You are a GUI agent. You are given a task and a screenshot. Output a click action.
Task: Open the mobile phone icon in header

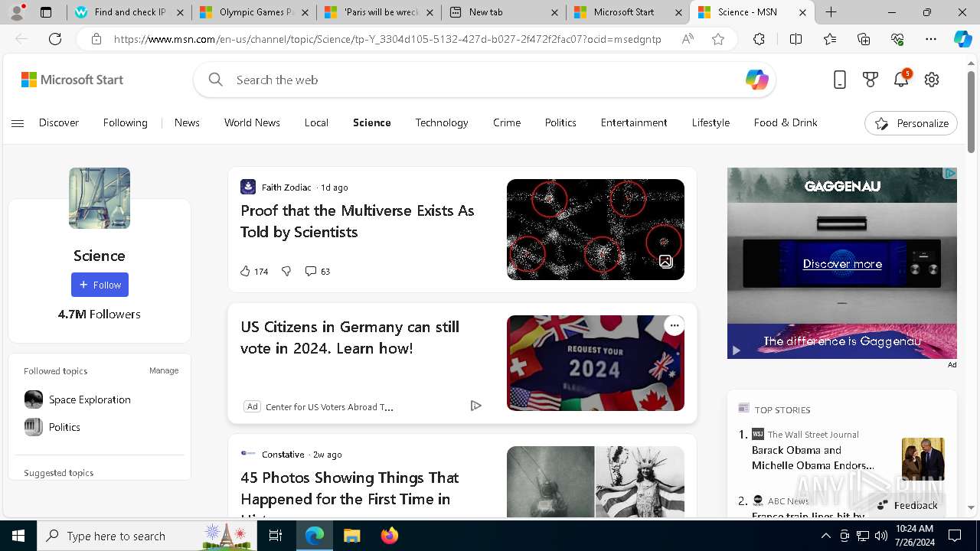click(x=840, y=80)
